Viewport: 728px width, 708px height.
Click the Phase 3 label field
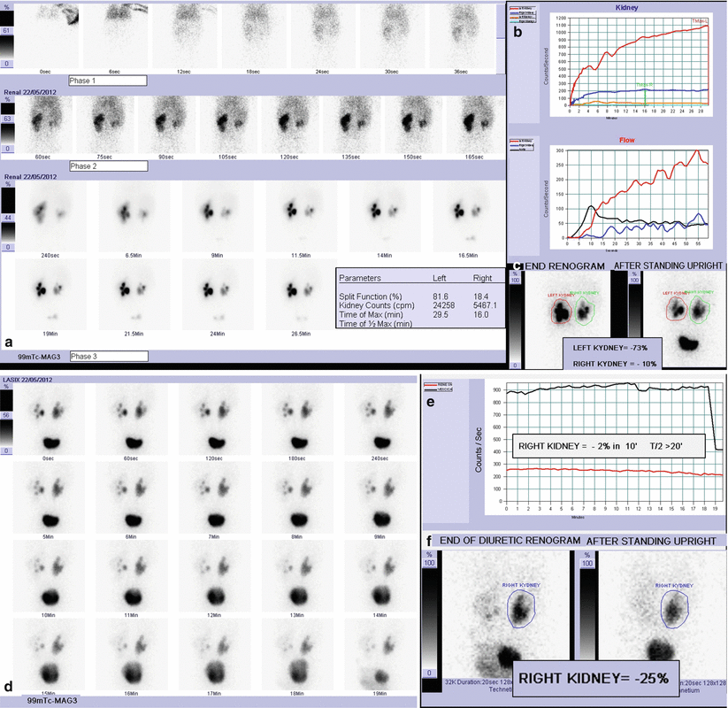click(x=106, y=356)
